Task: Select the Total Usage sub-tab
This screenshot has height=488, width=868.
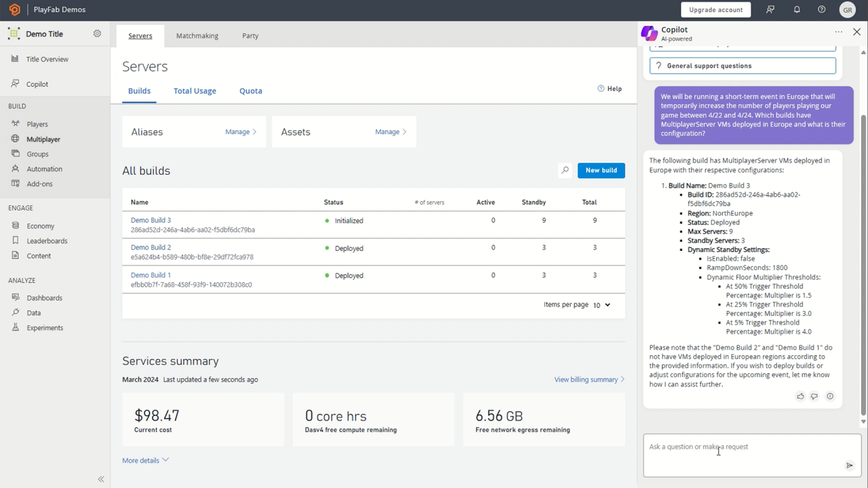Action: click(195, 91)
